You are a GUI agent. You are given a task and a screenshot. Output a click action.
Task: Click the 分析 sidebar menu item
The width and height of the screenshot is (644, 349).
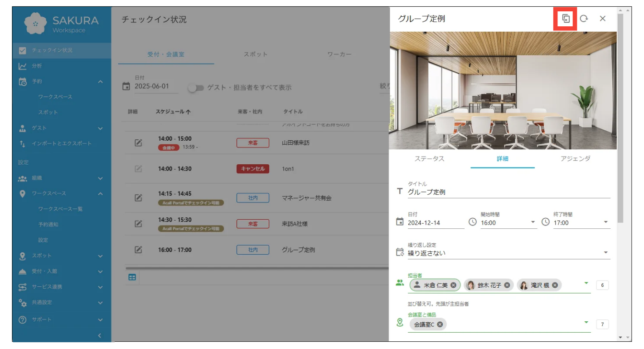37,66
